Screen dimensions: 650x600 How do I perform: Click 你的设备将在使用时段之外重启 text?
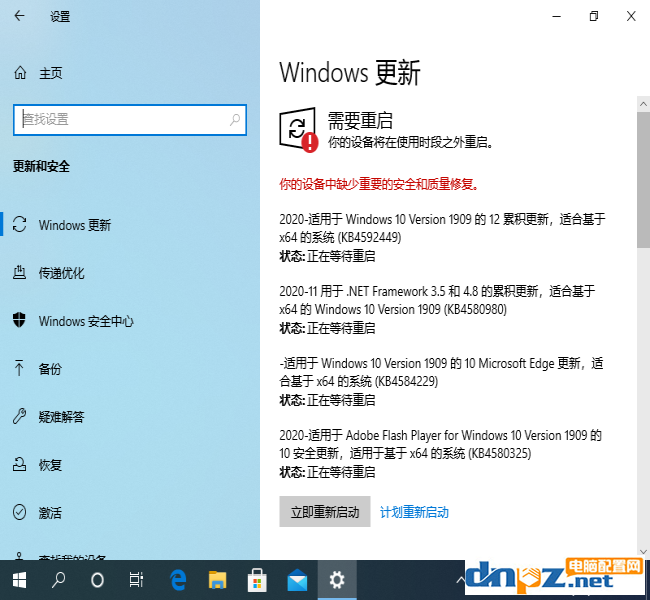410,142
